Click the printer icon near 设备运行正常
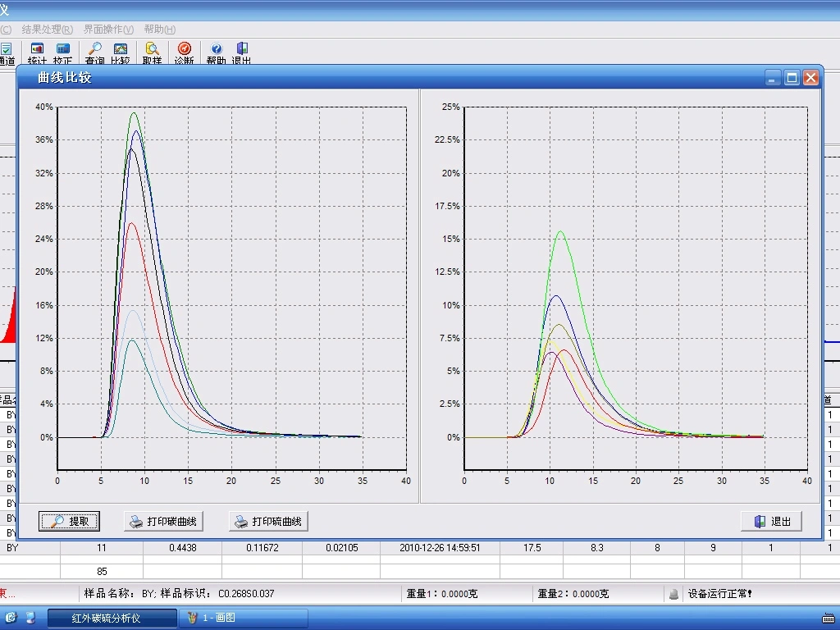840x630 pixels. tap(673, 593)
